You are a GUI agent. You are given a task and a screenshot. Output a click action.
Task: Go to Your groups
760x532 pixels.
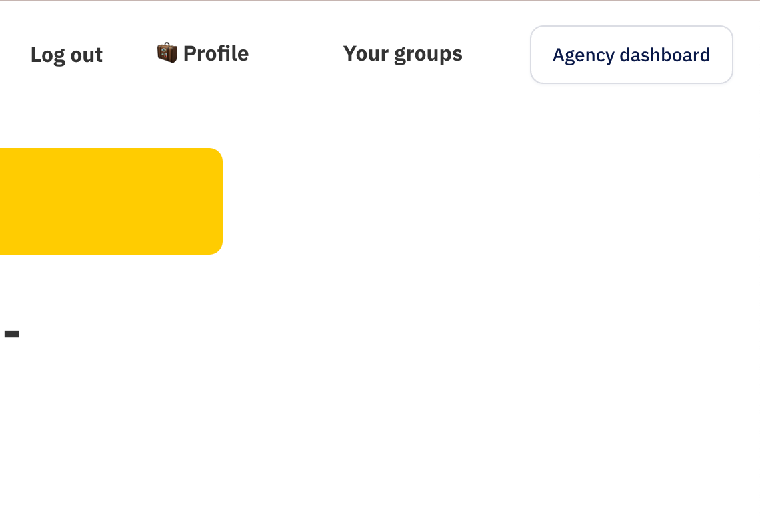coord(403,53)
